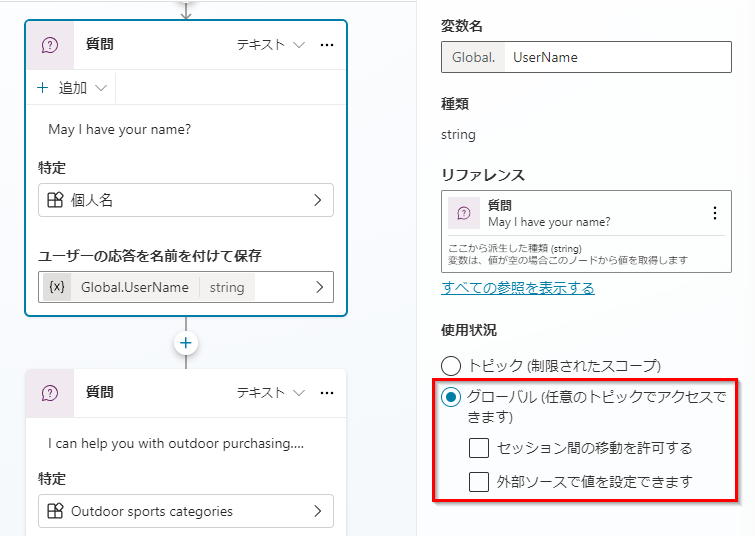
Task: Expand the 追加 dropdown menu
Action: click(73, 88)
